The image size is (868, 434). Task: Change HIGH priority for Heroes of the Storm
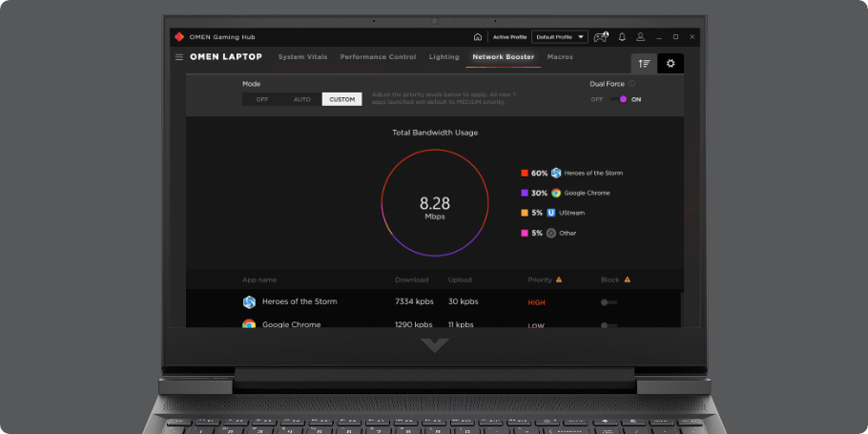pos(536,302)
